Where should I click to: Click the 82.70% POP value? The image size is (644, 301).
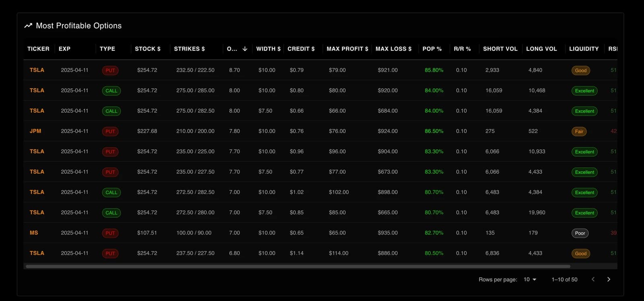tap(434, 233)
